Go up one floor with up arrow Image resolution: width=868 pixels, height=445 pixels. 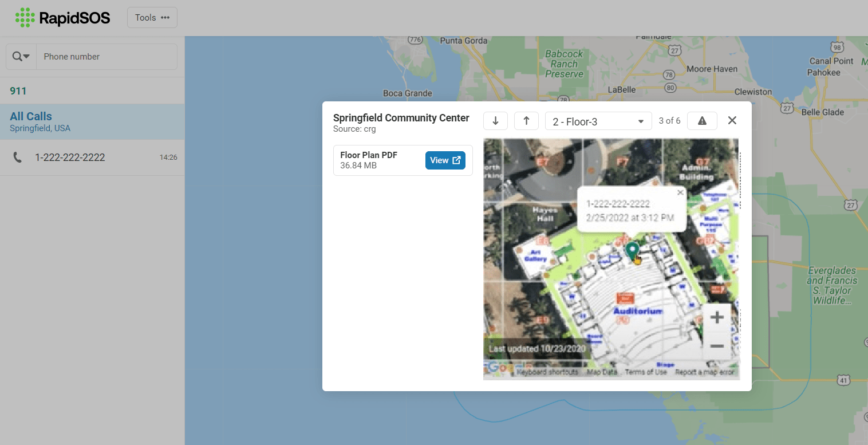[x=527, y=121]
